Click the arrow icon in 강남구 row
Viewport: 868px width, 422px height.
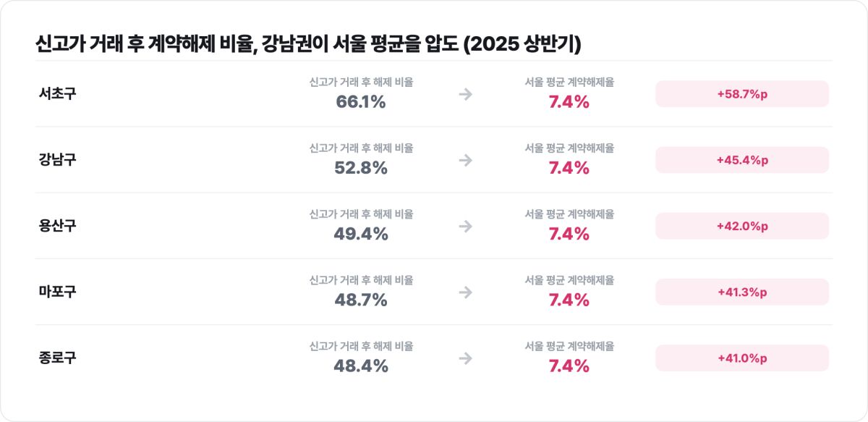[466, 160]
